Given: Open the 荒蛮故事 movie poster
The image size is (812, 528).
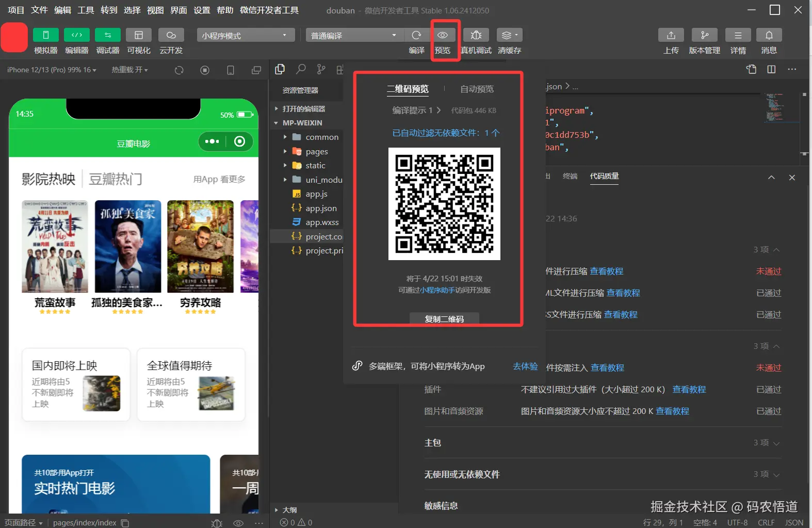Looking at the screenshot, I should click(55, 247).
